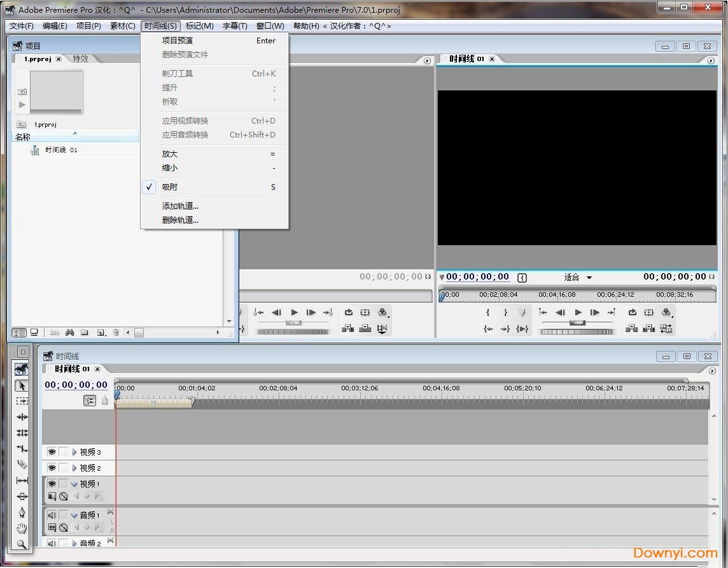Click the shuttle slider in program monitor
Screen dimensions: 728x568
coord(577,322)
